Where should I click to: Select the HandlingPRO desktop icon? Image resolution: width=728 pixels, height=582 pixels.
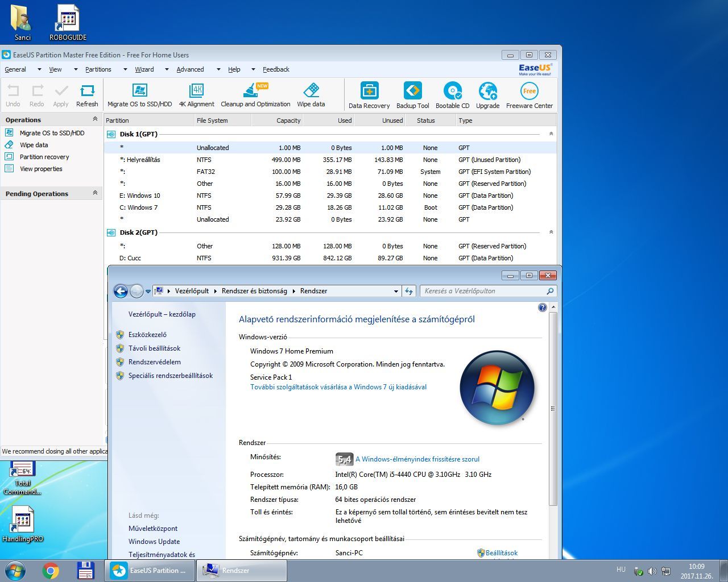(23, 524)
